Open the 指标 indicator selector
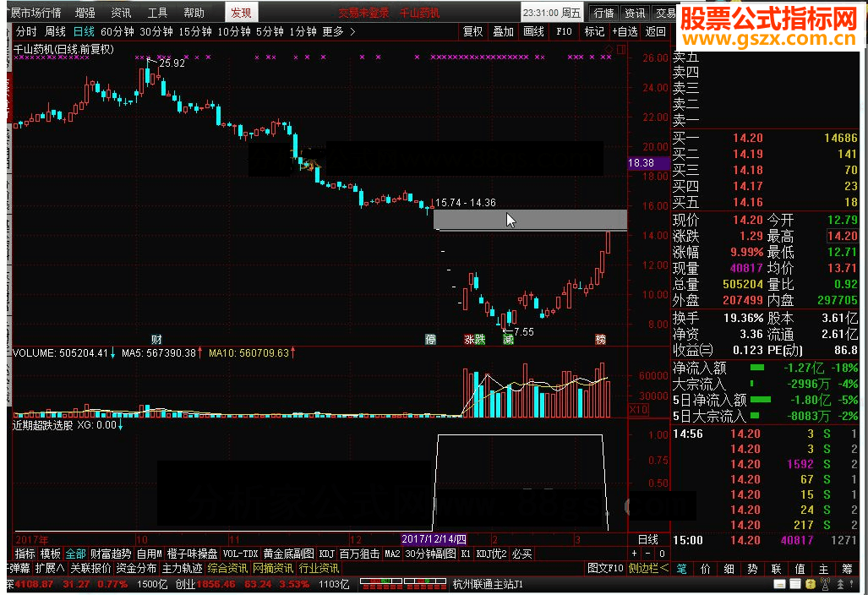The height and width of the screenshot is (595, 868). tap(25, 554)
